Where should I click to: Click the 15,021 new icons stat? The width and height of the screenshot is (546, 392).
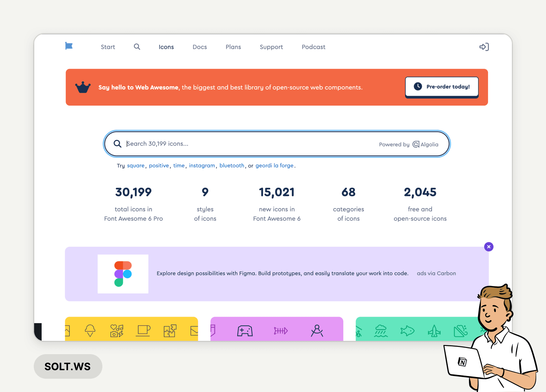pyautogui.click(x=277, y=205)
